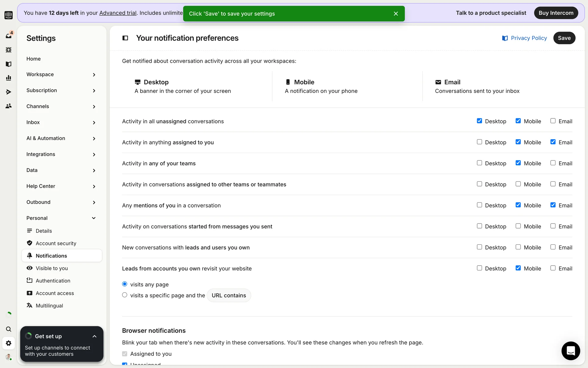Viewport: 588px width, 368px height.
Task: Toggle the sidebar collapse icon
Action: [125, 38]
